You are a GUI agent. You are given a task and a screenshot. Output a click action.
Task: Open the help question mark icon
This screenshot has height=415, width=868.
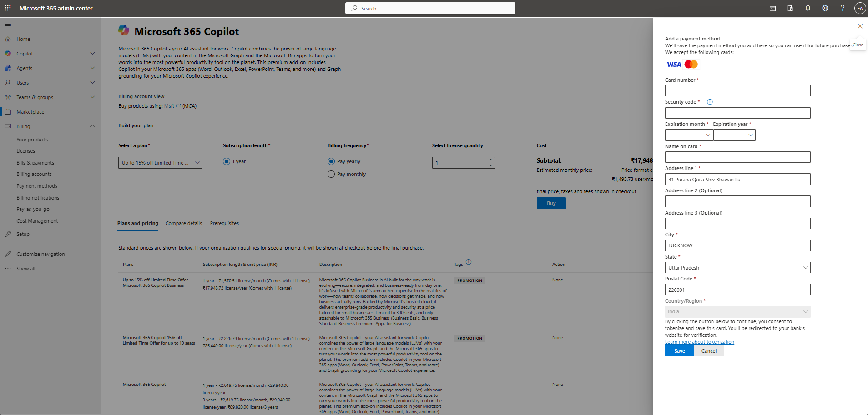click(x=842, y=8)
